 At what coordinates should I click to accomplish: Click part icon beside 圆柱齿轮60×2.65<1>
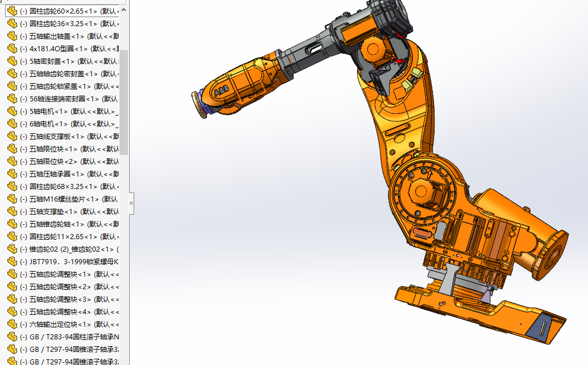12,11
